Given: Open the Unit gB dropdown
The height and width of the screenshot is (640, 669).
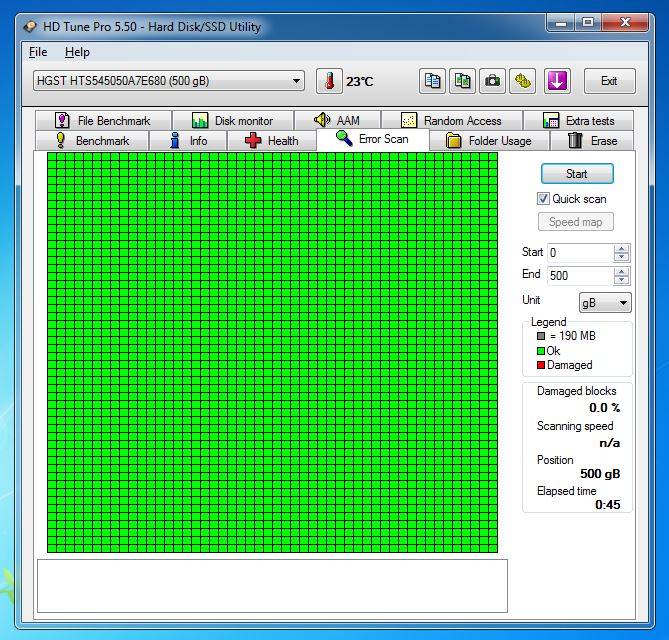Looking at the screenshot, I should click(605, 303).
